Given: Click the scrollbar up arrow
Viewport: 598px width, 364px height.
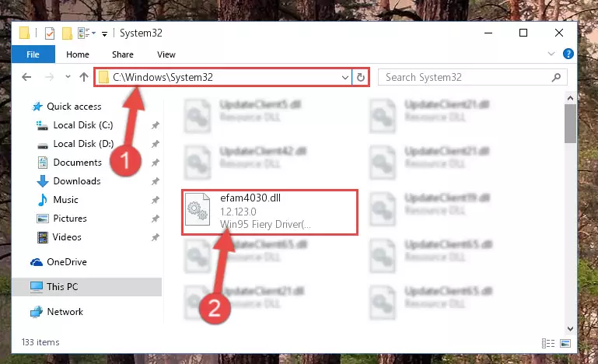Looking at the screenshot, I should [x=570, y=99].
